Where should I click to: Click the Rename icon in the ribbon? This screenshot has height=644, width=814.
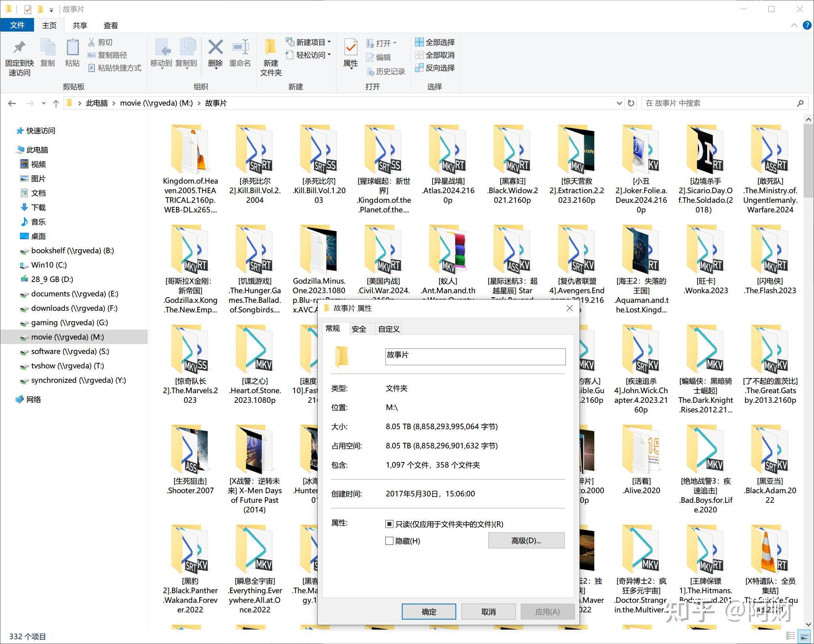tap(240, 47)
